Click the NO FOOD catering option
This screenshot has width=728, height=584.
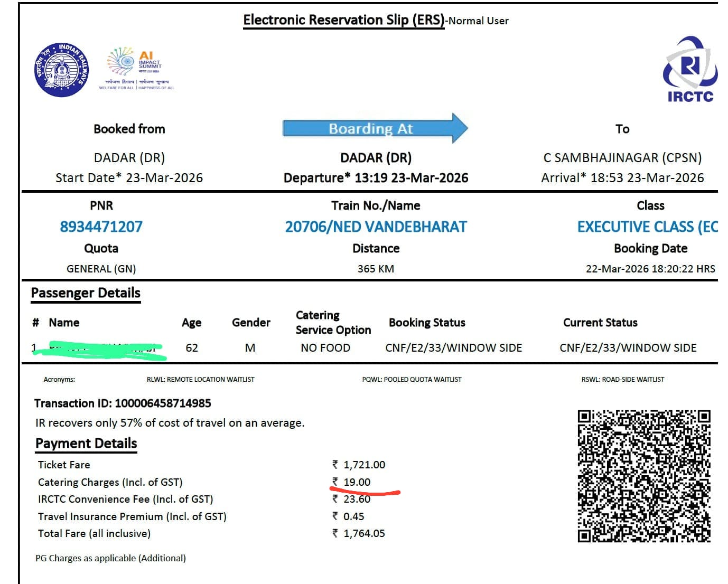[x=325, y=347]
